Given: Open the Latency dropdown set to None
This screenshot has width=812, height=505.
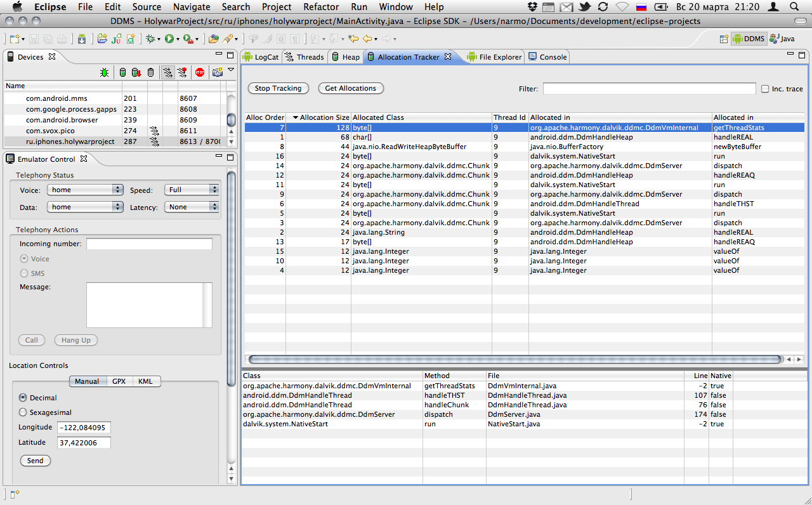Looking at the screenshot, I should coord(192,207).
